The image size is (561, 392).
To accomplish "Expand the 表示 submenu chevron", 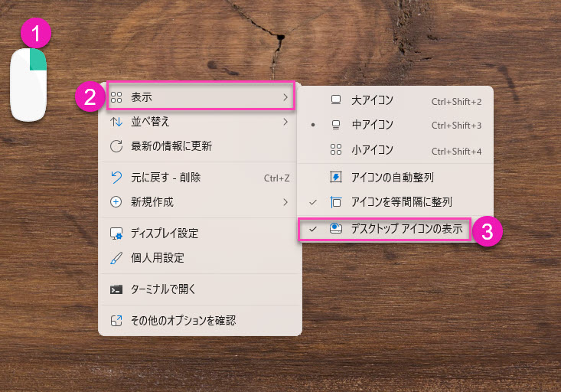I will pyautogui.click(x=285, y=97).
